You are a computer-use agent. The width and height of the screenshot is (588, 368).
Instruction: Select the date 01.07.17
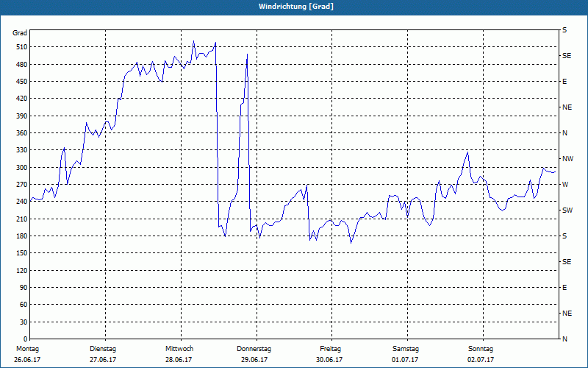click(x=405, y=360)
